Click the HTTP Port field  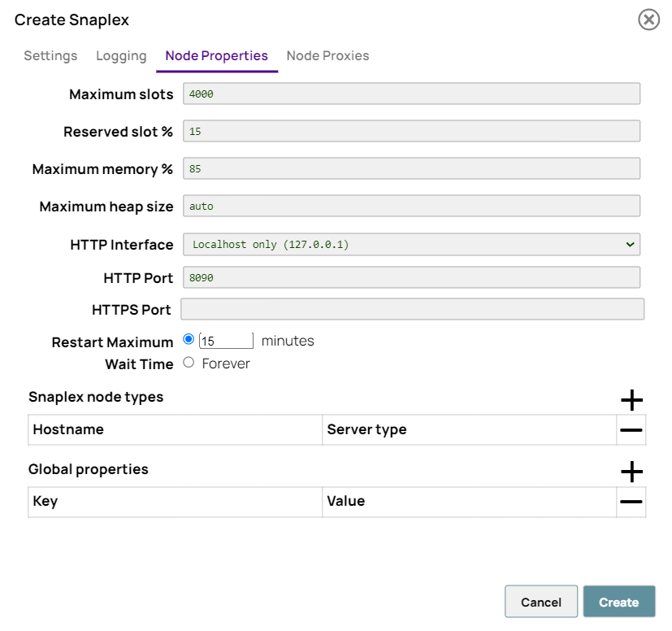click(411, 278)
